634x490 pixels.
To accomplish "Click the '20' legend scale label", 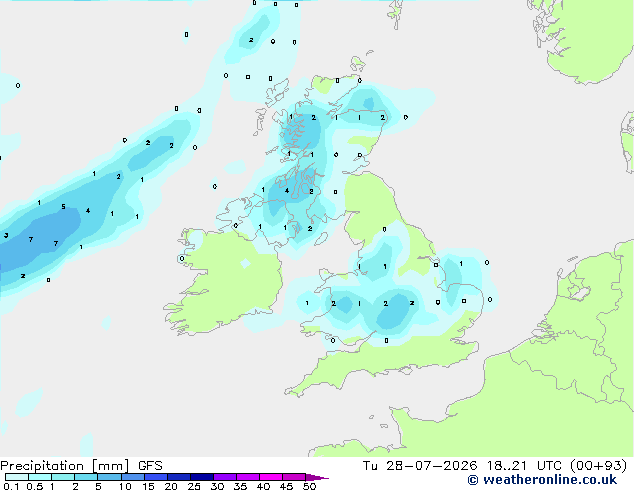I will tap(171, 486).
